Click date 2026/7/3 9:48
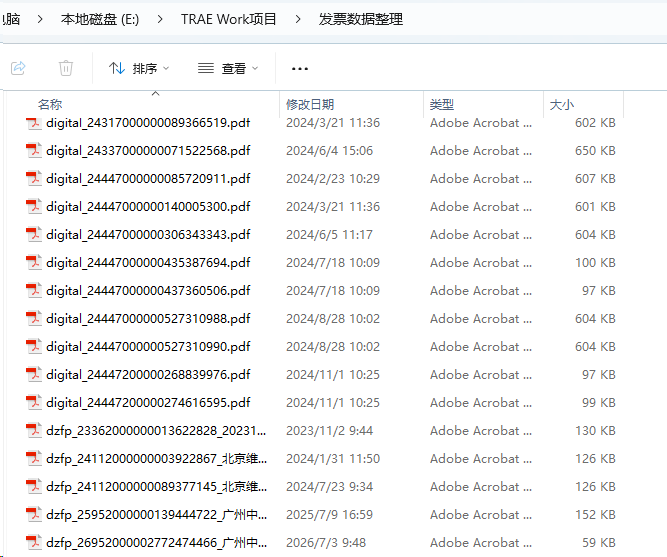This screenshot has width=667, height=557. [326, 543]
